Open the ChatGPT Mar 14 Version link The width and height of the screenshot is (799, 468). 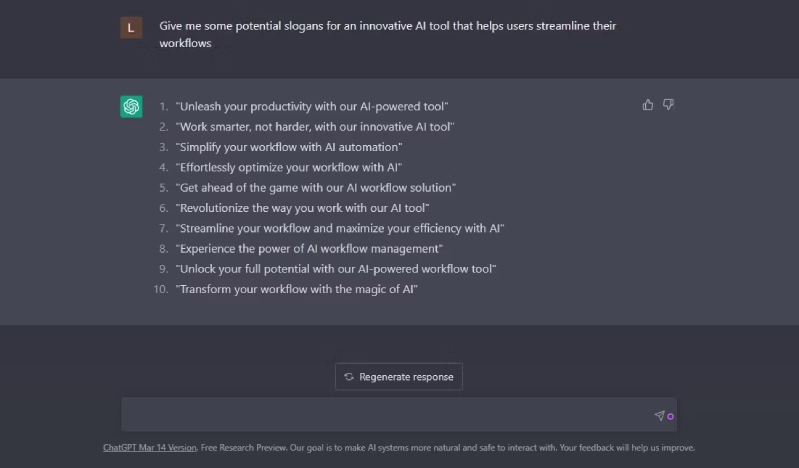pyautogui.click(x=150, y=448)
